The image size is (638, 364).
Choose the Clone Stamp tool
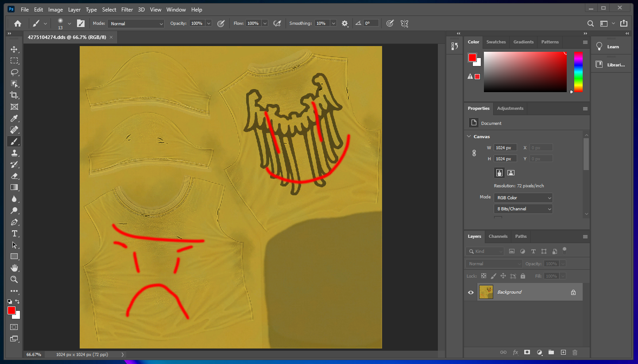14,153
